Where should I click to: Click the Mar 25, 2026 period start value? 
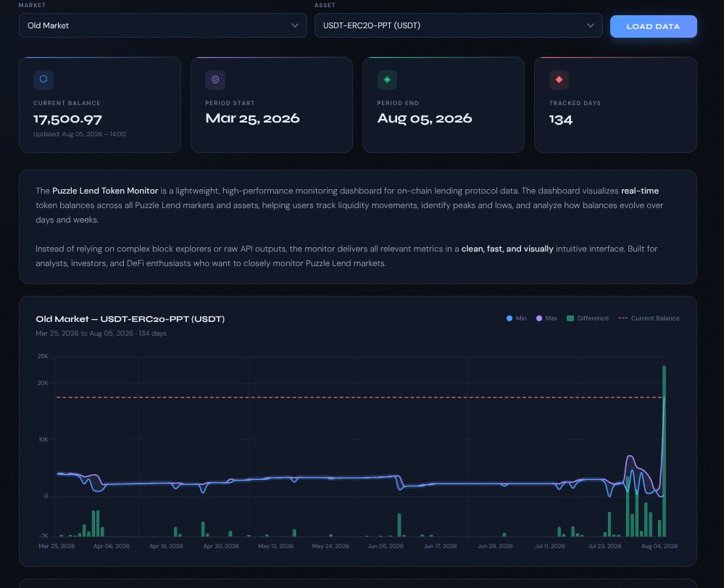pyautogui.click(x=252, y=118)
